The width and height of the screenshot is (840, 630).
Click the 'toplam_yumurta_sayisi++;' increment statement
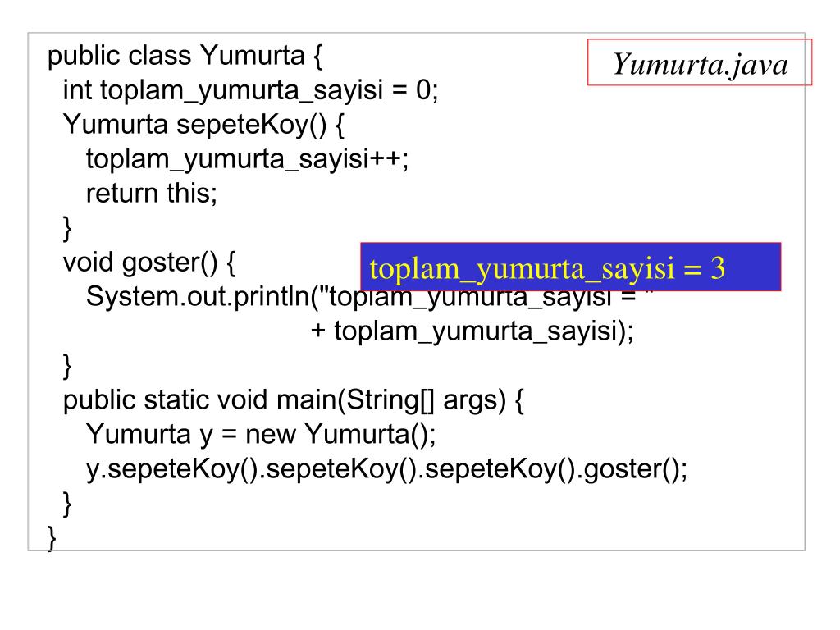[x=247, y=159]
